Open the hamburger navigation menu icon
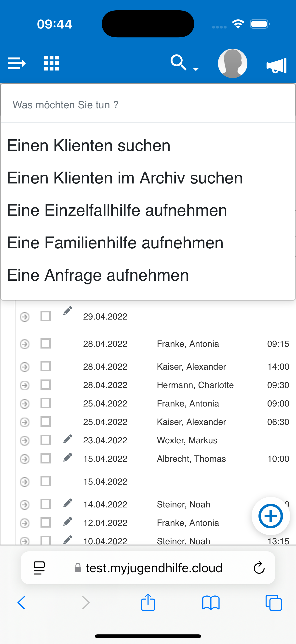 16,63
